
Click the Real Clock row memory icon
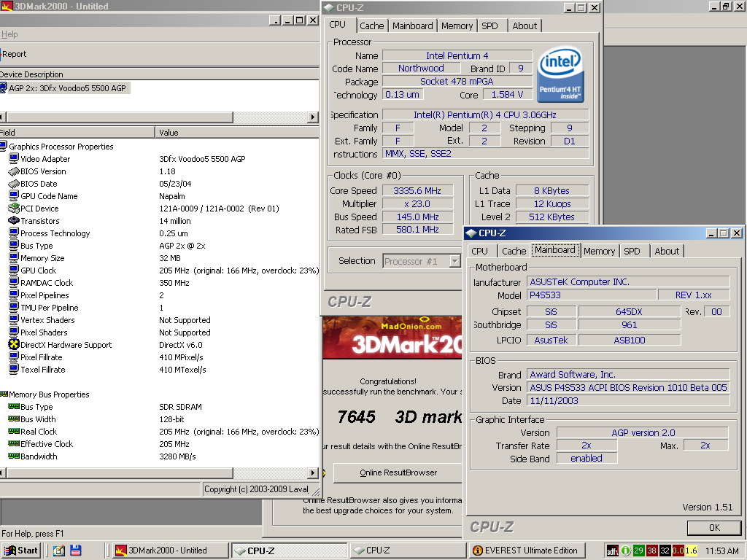[x=14, y=431]
